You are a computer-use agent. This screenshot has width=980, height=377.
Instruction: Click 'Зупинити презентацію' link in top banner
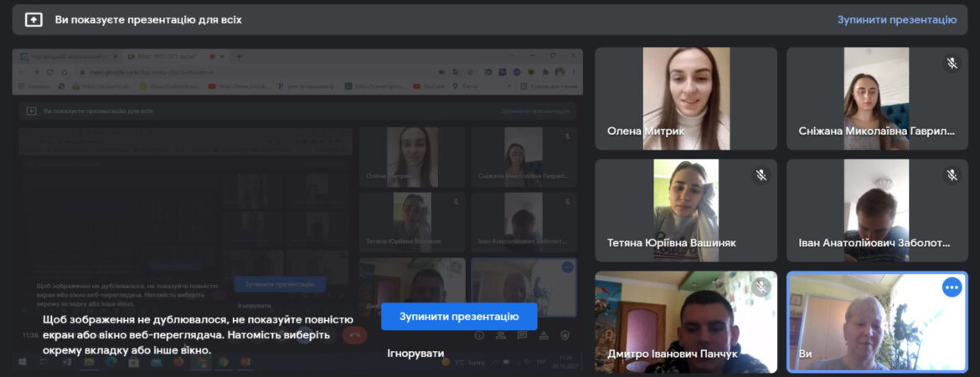(897, 20)
